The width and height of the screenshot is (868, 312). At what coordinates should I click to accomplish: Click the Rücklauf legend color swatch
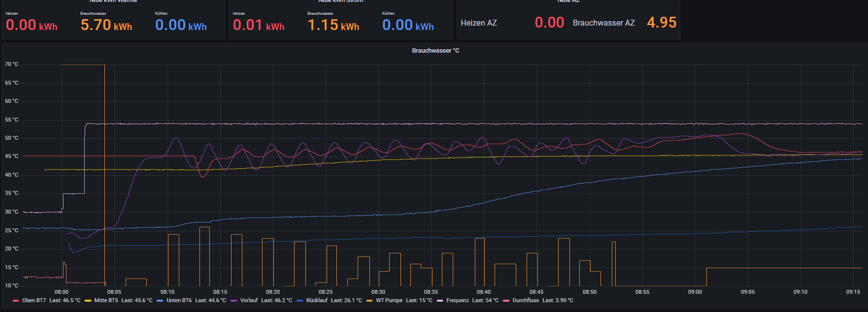tap(300, 300)
